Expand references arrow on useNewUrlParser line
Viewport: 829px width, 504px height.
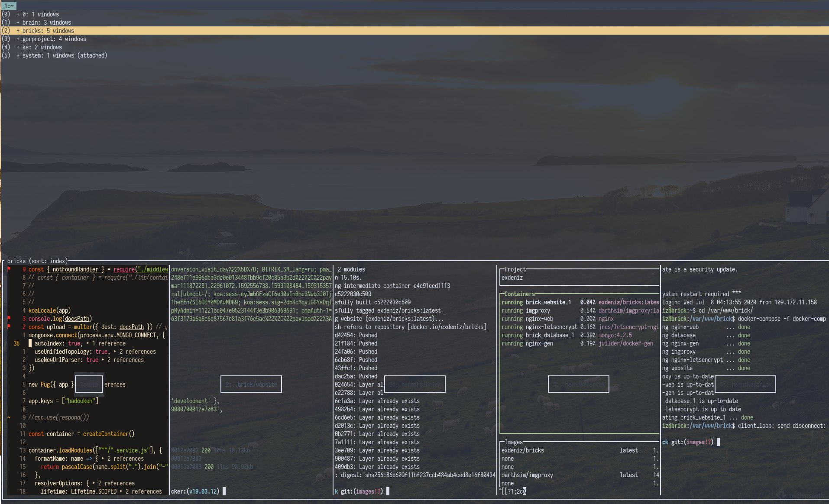[103, 360]
